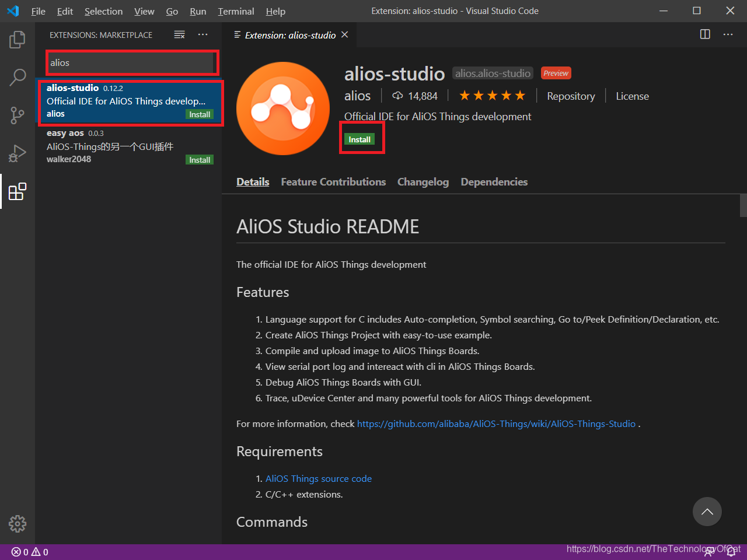
Task: Click the Requirements heading
Action: 279,452
